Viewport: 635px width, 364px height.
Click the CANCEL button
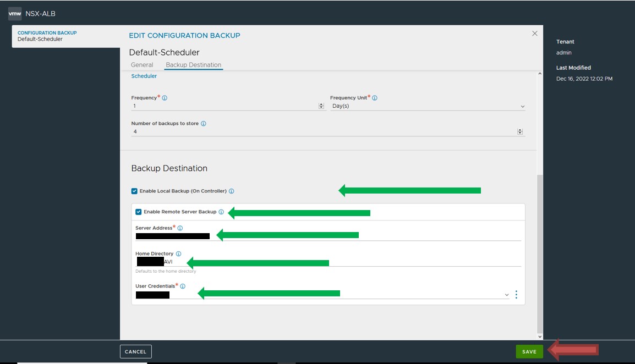pyautogui.click(x=136, y=351)
